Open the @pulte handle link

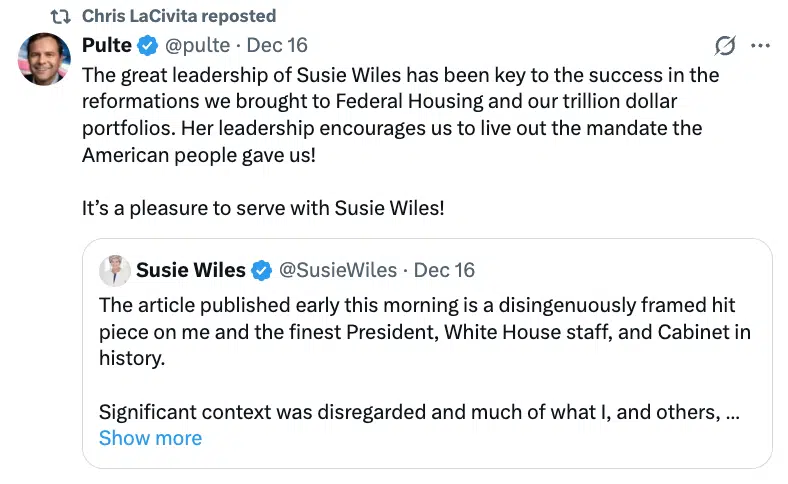[198, 45]
